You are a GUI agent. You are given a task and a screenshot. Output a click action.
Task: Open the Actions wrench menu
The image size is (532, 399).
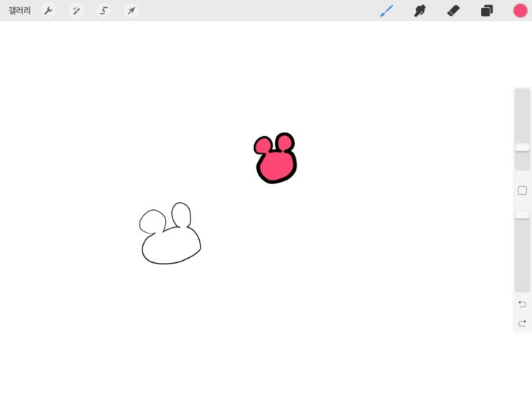pos(48,11)
